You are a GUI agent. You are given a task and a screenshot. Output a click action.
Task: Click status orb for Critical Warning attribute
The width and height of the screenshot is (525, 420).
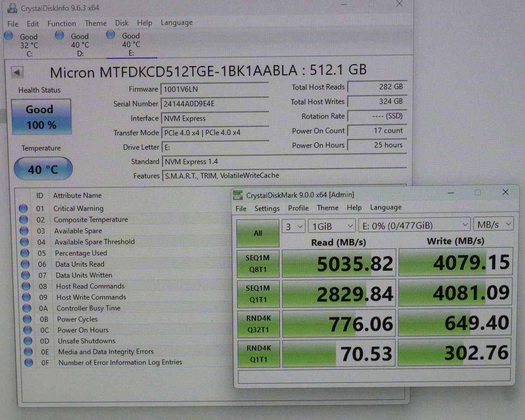[23, 209]
